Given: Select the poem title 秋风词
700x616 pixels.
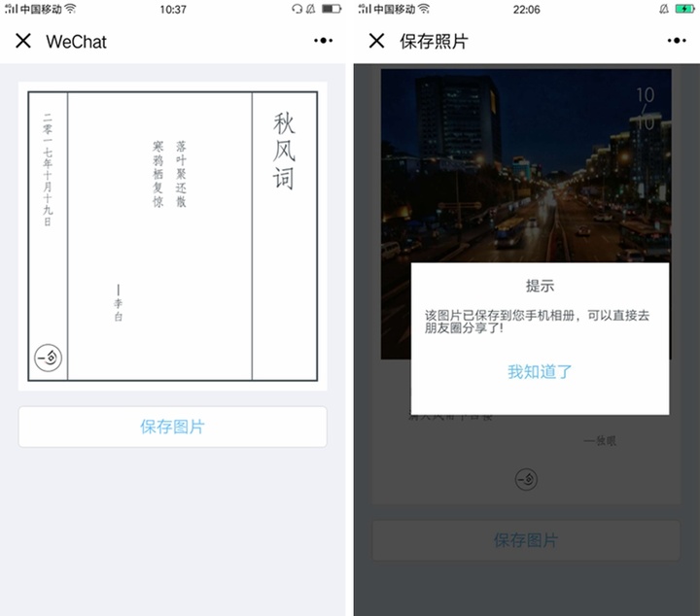Looking at the screenshot, I should point(284,151).
